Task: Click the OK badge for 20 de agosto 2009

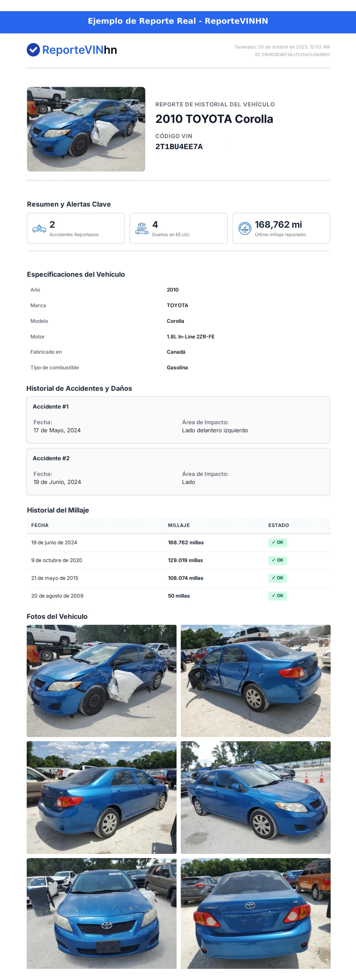Action: pos(277,596)
